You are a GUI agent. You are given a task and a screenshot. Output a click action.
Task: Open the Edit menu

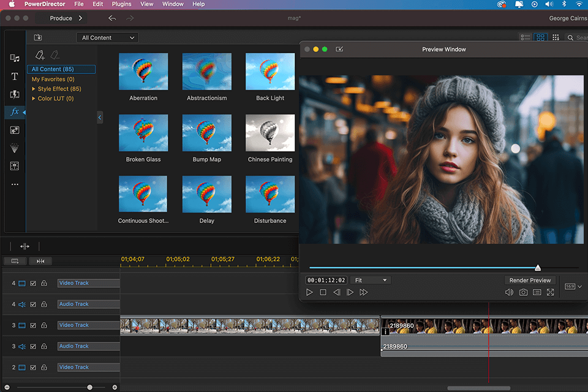[x=98, y=4]
